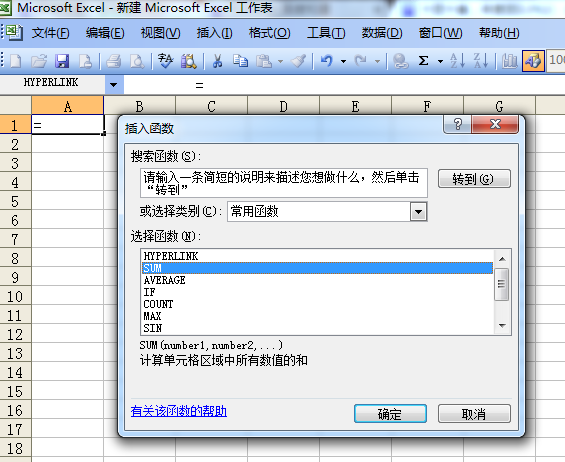Select the column A header

pyautogui.click(x=67, y=106)
